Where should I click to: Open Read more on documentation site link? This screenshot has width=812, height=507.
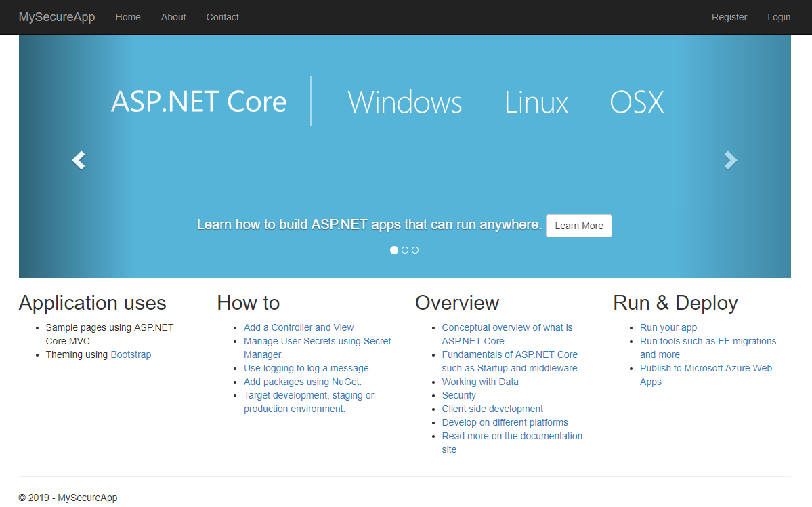[512, 442]
